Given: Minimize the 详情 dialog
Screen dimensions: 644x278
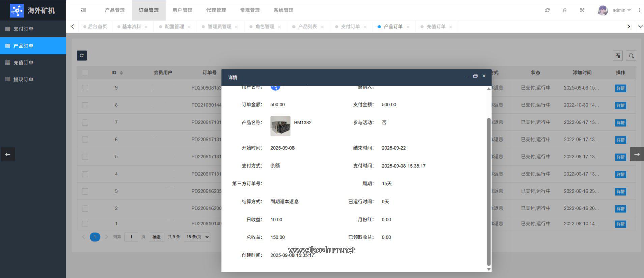Looking at the screenshot, I should 466,77.
